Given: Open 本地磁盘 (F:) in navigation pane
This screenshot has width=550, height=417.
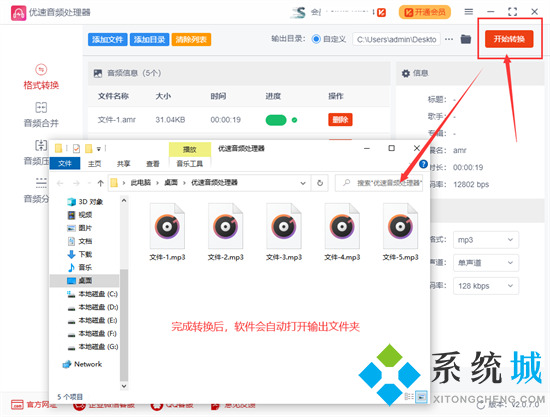Looking at the screenshot, I should 93,334.
